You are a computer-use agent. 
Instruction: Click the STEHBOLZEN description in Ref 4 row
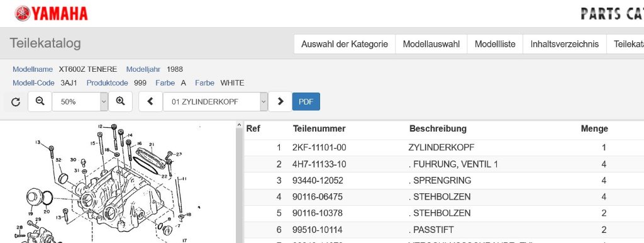440,197
